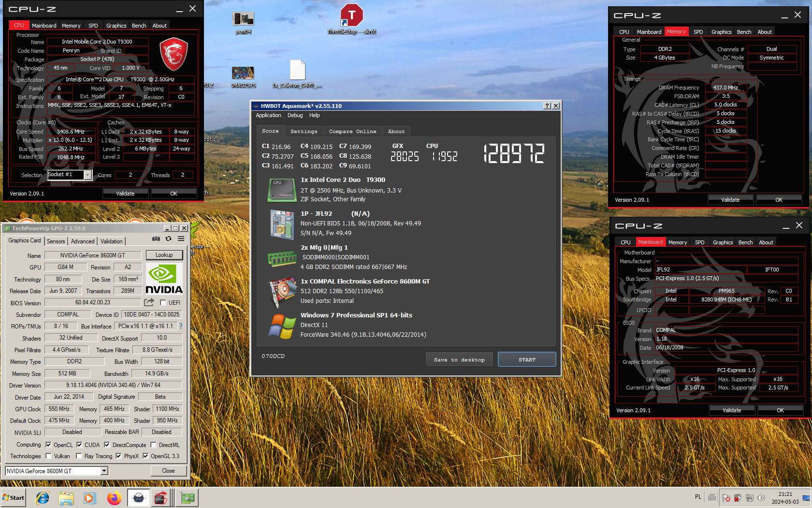Switch to Aquamark taskbar button
Screen dimensions: 812x508
[x=139, y=498]
